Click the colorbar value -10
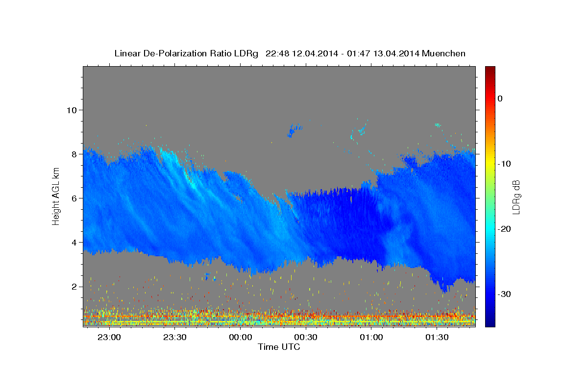This screenshot has width=588, height=392. [504, 164]
